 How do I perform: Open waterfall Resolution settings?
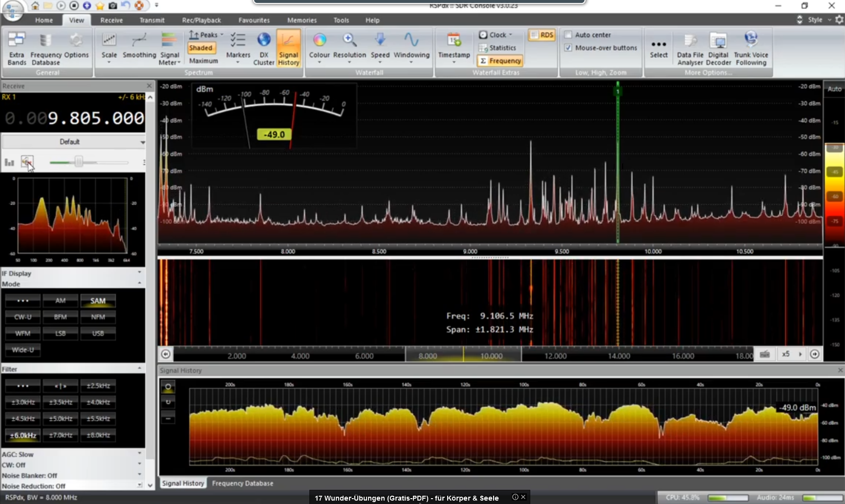349,47
